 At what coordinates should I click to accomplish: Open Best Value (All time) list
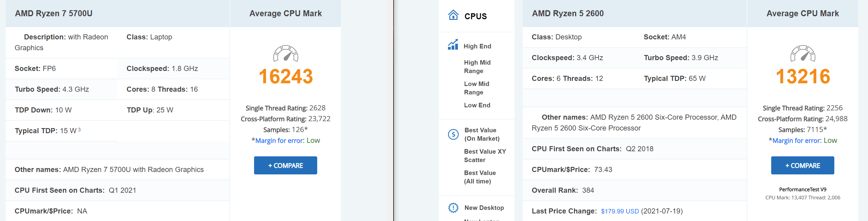480,177
